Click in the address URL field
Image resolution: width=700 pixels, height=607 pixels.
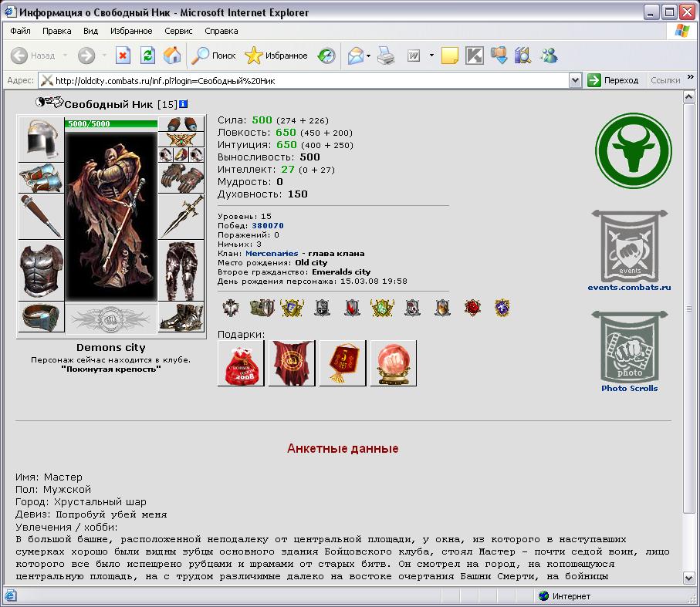[x=303, y=81]
